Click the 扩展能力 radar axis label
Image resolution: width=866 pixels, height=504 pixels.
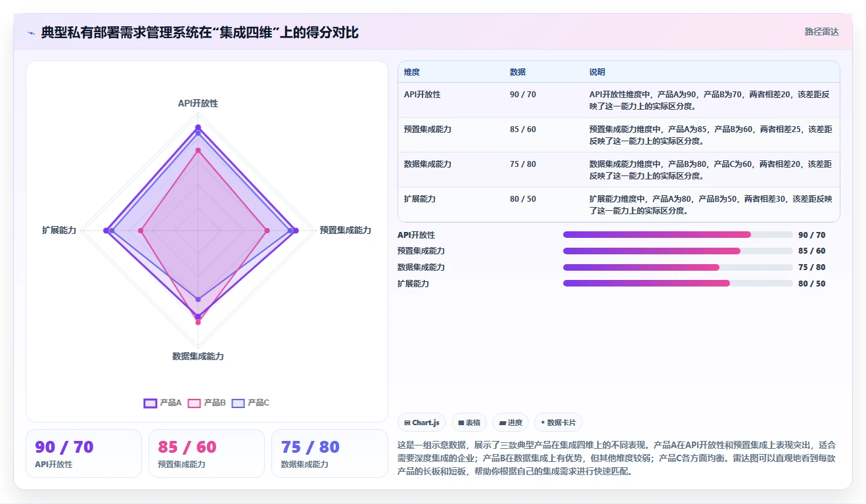point(59,230)
